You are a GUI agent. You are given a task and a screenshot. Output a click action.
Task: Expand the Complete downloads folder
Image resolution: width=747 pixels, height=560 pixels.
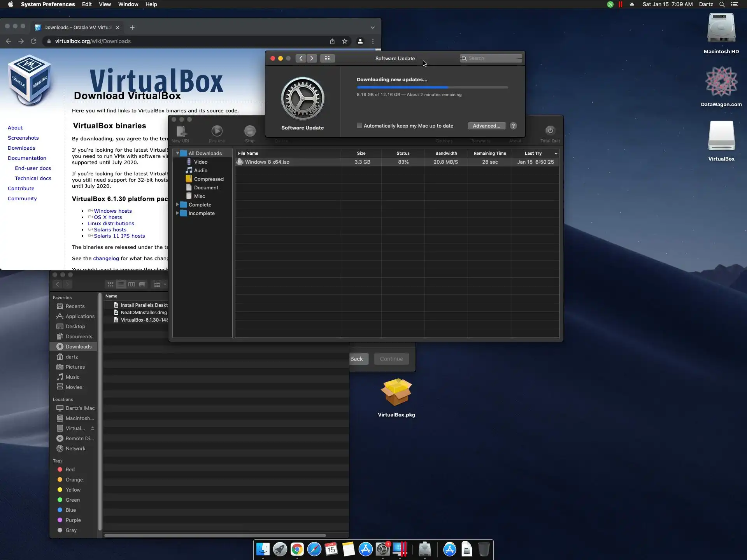tap(177, 205)
